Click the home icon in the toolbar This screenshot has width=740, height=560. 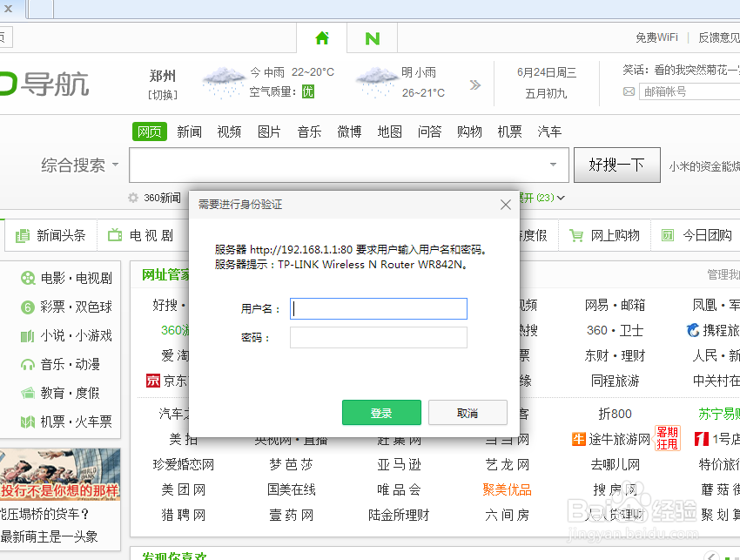pyautogui.click(x=321, y=37)
